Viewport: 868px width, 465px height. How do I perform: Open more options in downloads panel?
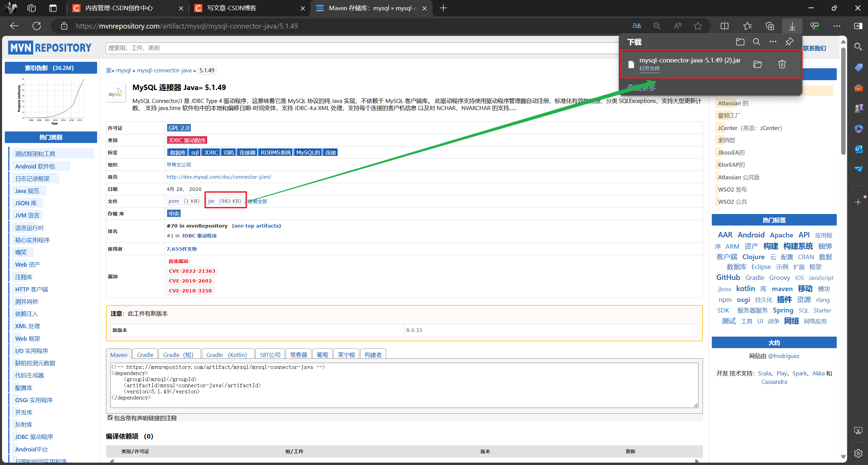[x=773, y=42]
